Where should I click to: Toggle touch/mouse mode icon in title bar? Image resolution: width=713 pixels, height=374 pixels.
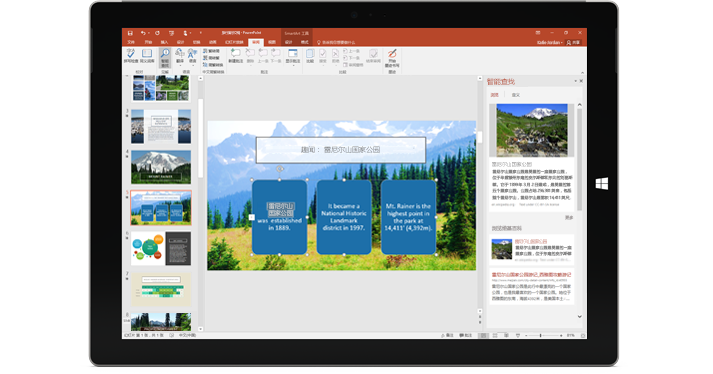pos(186,33)
